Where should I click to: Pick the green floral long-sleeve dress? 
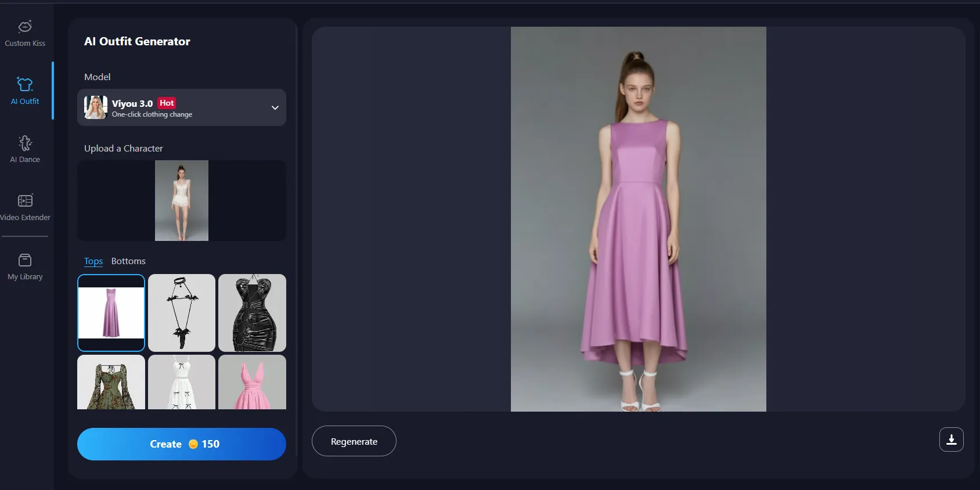pos(111,382)
